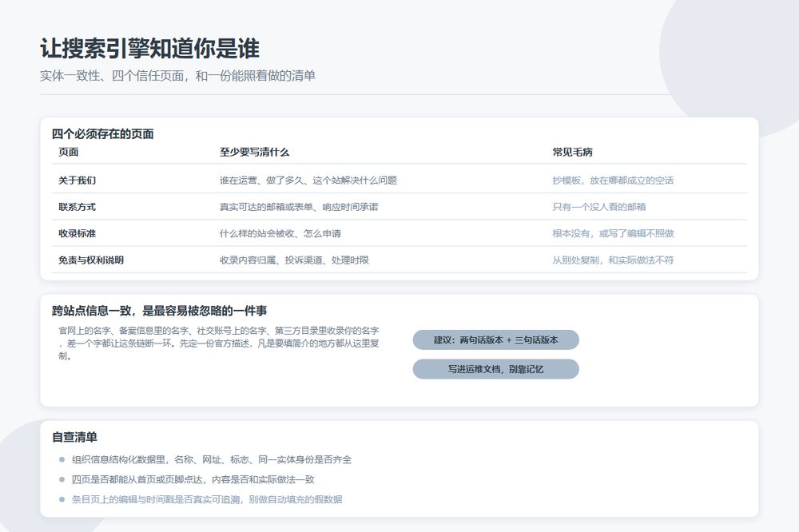Select the table row label '收录标准'
The image size is (799, 532).
[x=77, y=233]
